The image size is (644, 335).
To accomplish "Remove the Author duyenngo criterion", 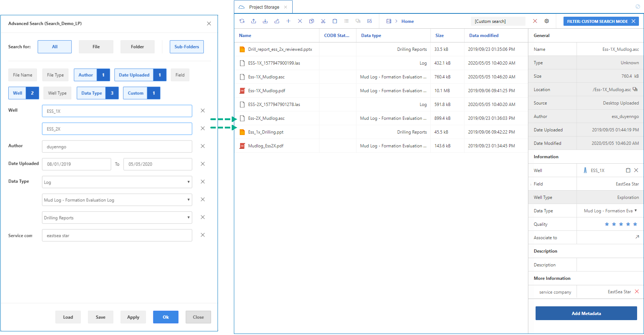I will coord(203,146).
